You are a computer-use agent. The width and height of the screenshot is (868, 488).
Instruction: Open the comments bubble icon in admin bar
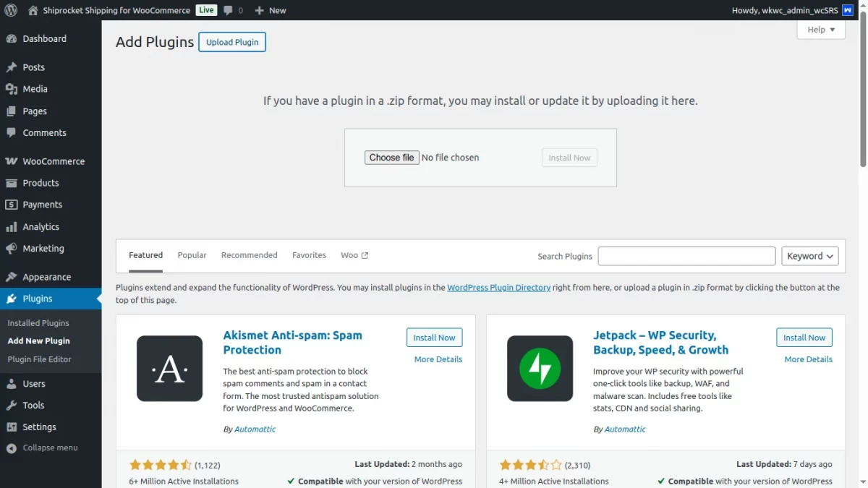pos(229,10)
